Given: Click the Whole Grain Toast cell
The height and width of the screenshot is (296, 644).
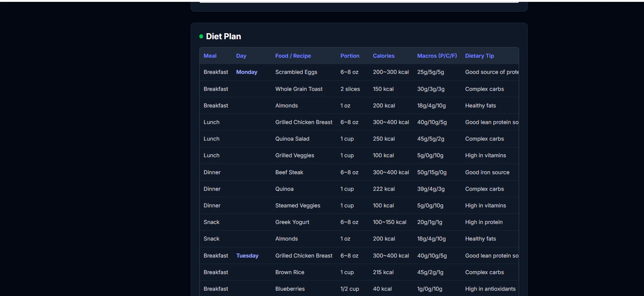Looking at the screenshot, I should pyautogui.click(x=299, y=89).
